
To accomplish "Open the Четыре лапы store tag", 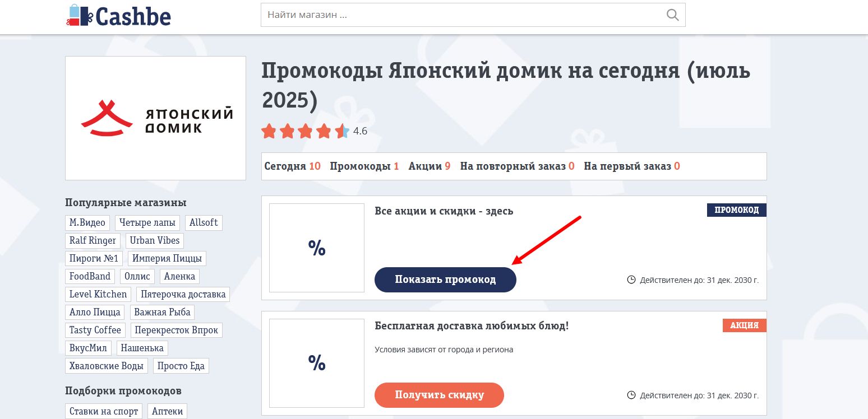I will click(147, 223).
